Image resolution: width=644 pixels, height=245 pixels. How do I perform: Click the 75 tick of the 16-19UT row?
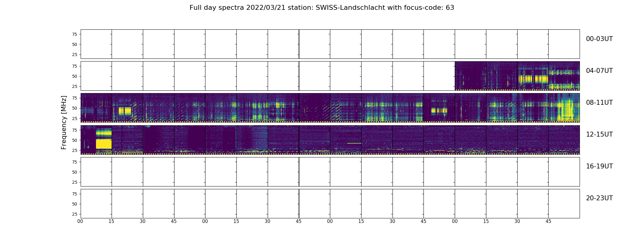(x=75, y=162)
